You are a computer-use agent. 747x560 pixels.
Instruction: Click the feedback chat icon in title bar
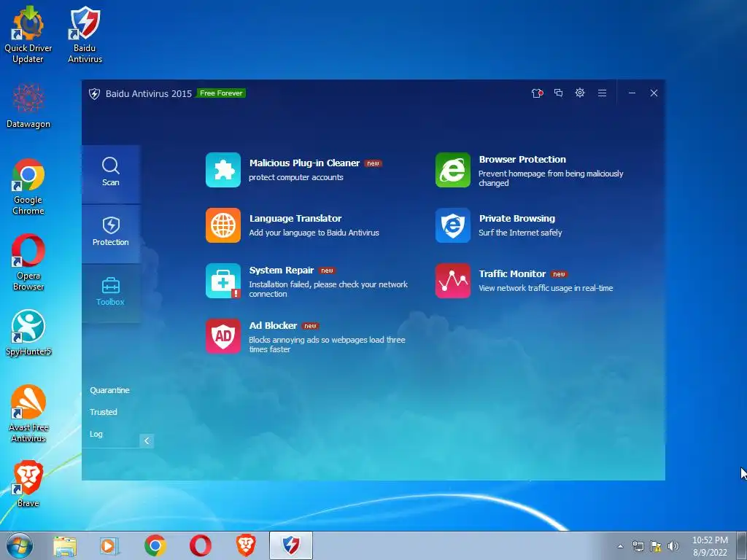pos(558,93)
